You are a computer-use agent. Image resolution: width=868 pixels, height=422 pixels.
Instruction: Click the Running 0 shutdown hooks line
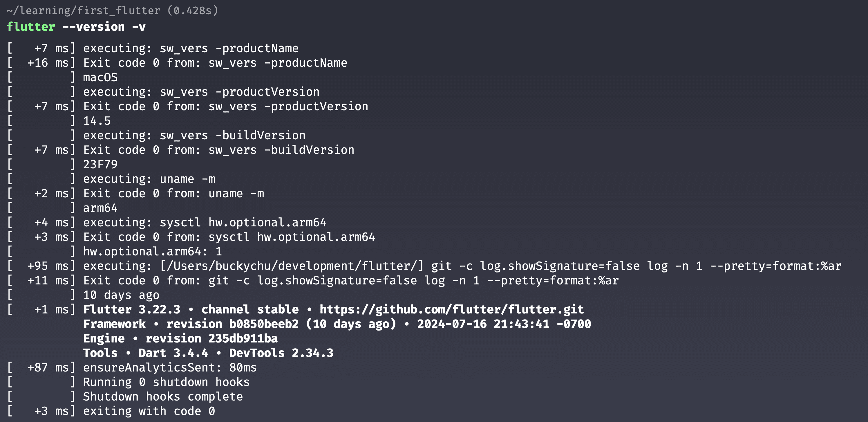click(166, 382)
